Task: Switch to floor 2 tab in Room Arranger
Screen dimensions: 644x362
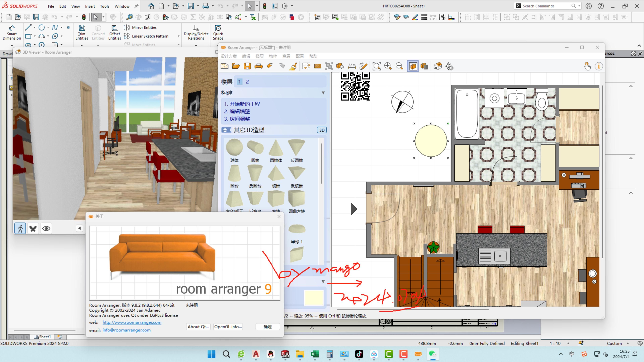Action: coord(247,81)
